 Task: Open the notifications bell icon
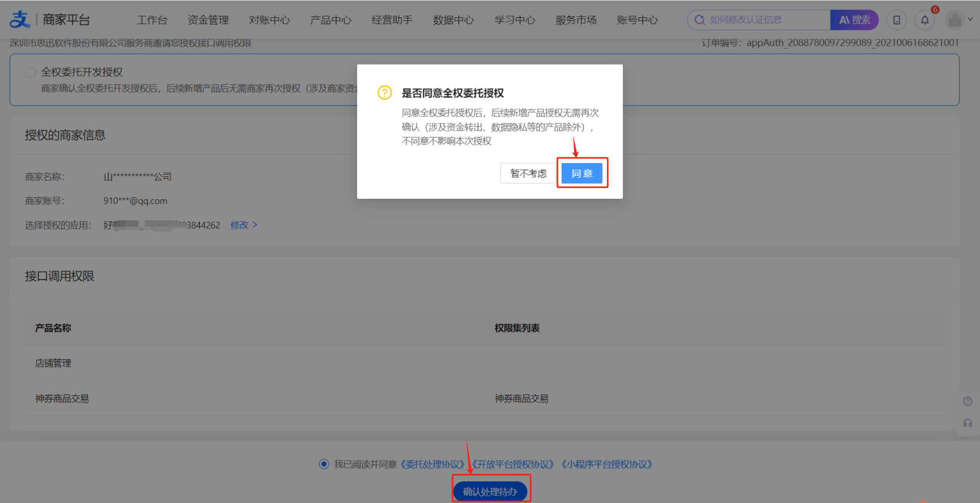point(925,20)
